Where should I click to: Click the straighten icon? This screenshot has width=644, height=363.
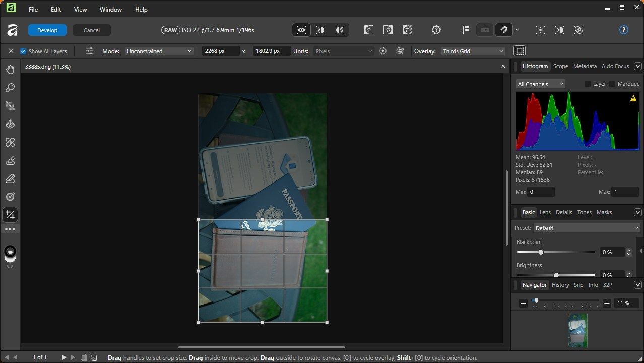(x=400, y=51)
